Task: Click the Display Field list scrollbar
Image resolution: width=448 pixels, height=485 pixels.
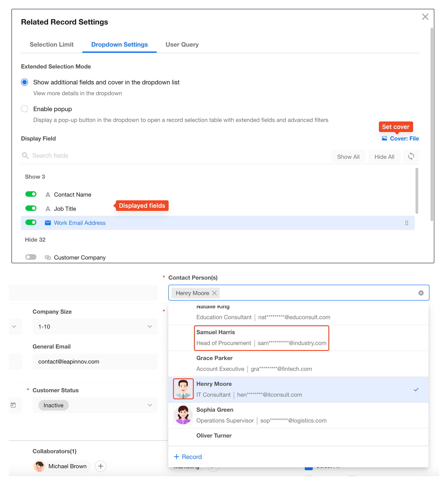Action: [x=416, y=191]
